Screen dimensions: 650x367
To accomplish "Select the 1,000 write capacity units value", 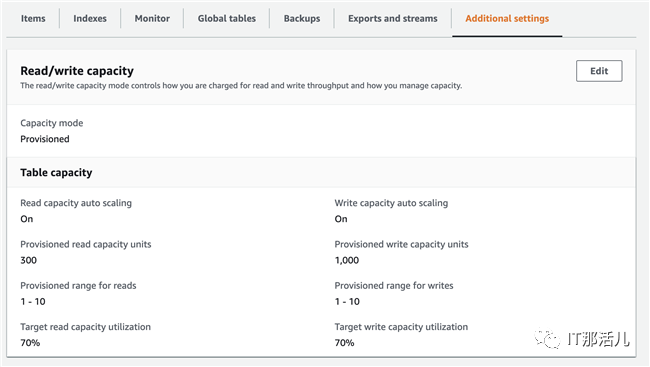I will (347, 260).
